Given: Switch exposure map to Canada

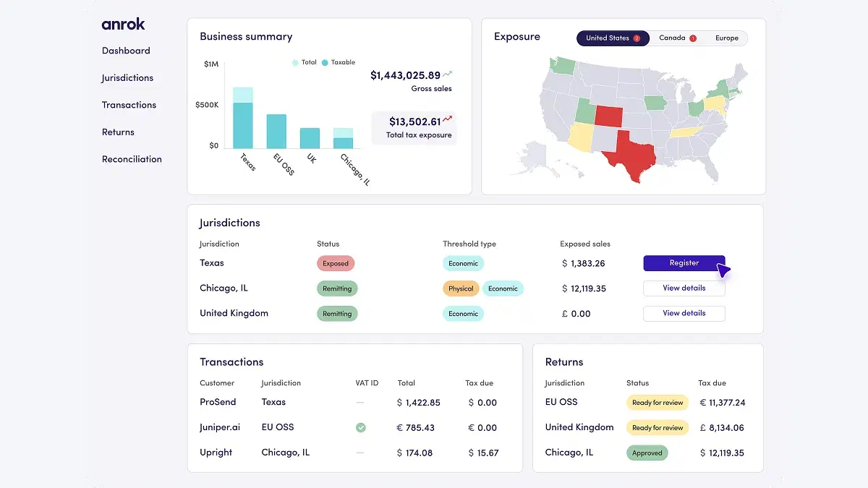Looking at the screenshot, I should pos(677,38).
